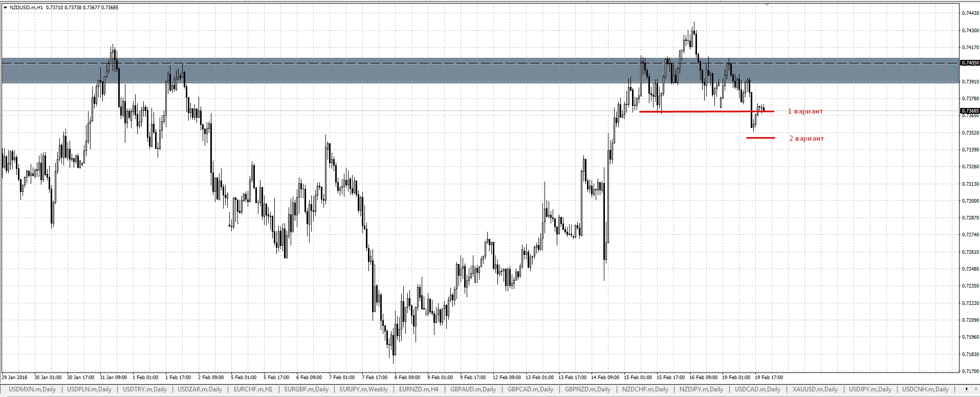Click the 0.74430 price on the scale
The height and width of the screenshot is (397, 980).
coord(969,13)
